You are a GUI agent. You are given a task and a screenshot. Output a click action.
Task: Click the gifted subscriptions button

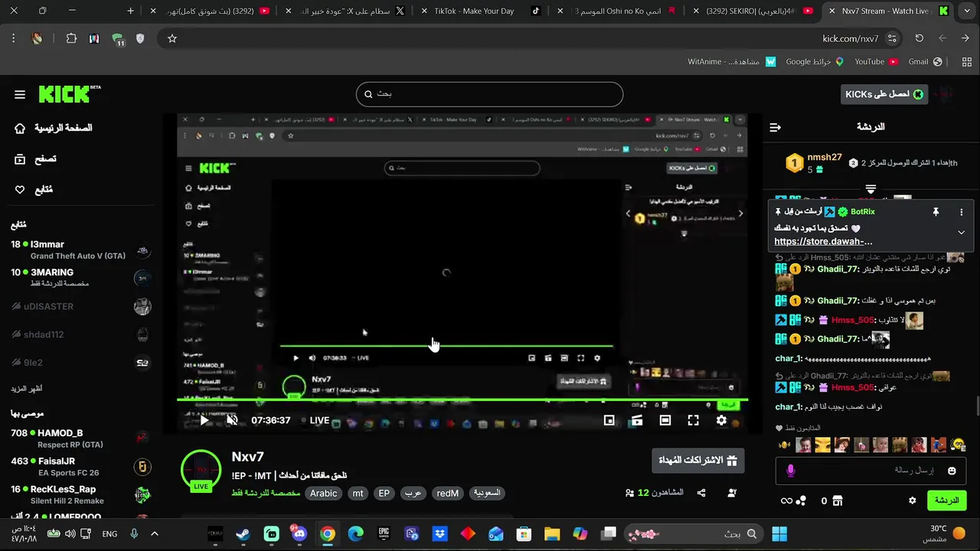coord(697,461)
